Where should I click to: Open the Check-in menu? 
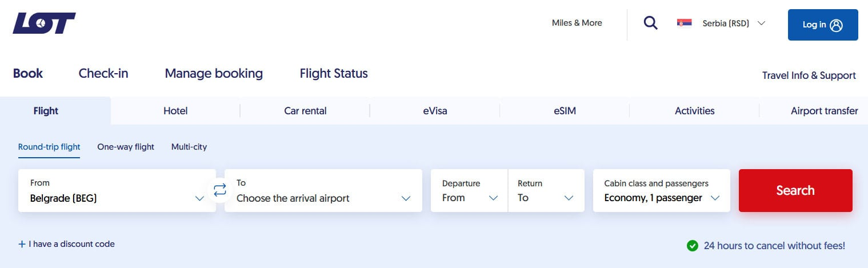(x=103, y=74)
